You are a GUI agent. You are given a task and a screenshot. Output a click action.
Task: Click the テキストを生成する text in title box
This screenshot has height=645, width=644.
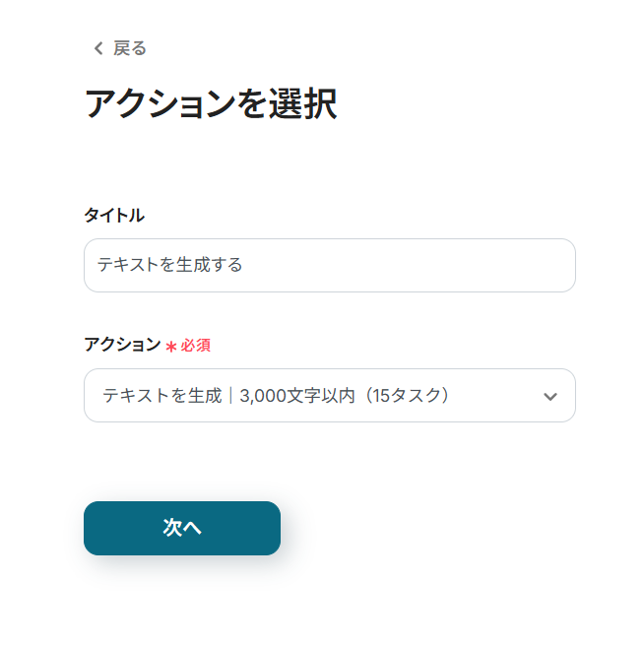click(x=169, y=265)
